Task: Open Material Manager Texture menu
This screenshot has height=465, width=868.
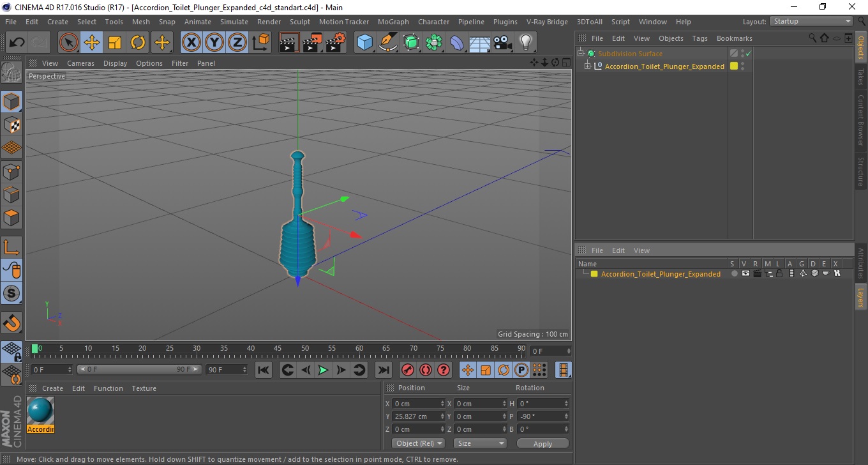Action: pos(144,388)
